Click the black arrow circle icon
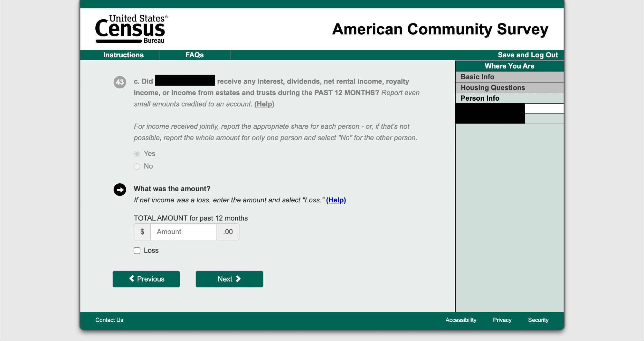 click(x=120, y=190)
